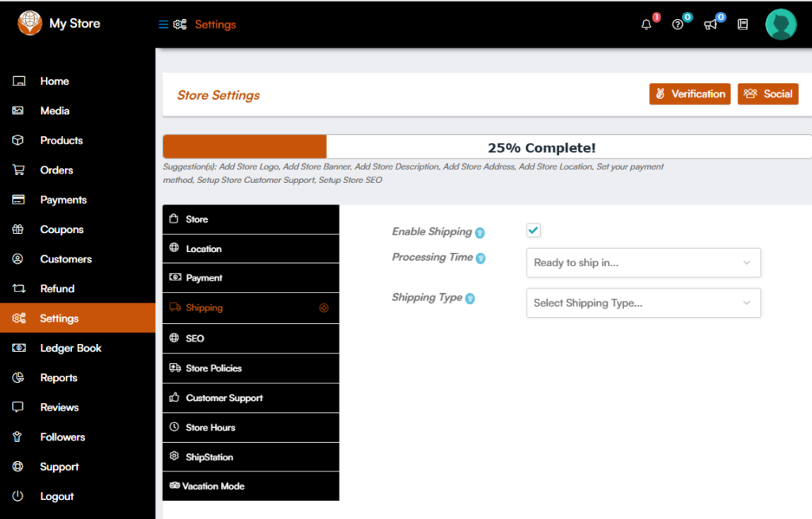Open the knowledge base book icon

coord(743,25)
